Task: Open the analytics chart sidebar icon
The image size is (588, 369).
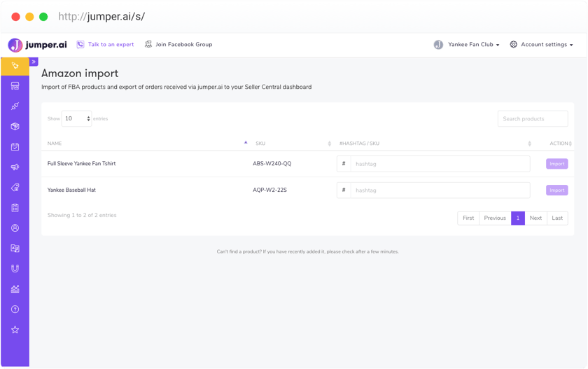Action: [x=15, y=288]
